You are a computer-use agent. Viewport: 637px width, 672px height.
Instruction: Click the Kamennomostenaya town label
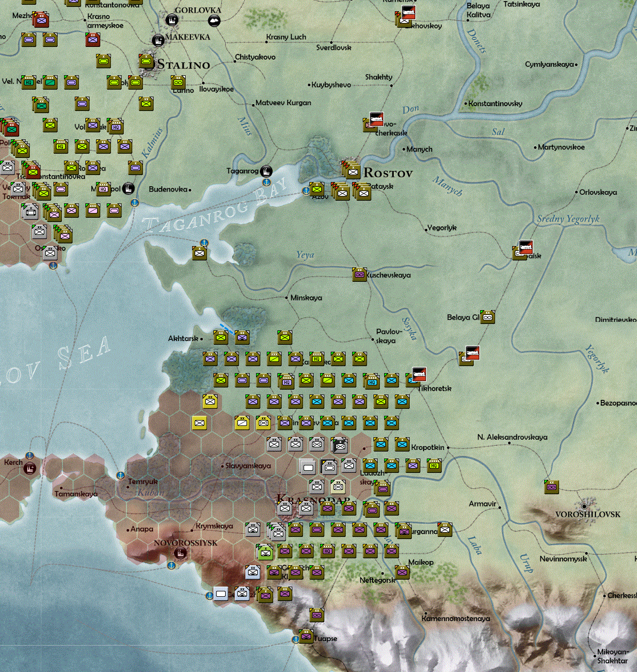(x=456, y=619)
